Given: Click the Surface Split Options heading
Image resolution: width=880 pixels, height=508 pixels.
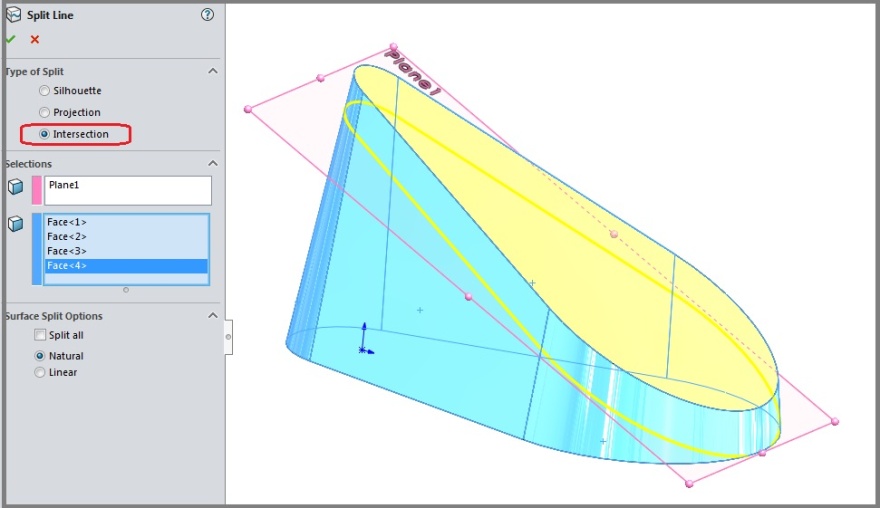Looking at the screenshot, I should pos(54,316).
